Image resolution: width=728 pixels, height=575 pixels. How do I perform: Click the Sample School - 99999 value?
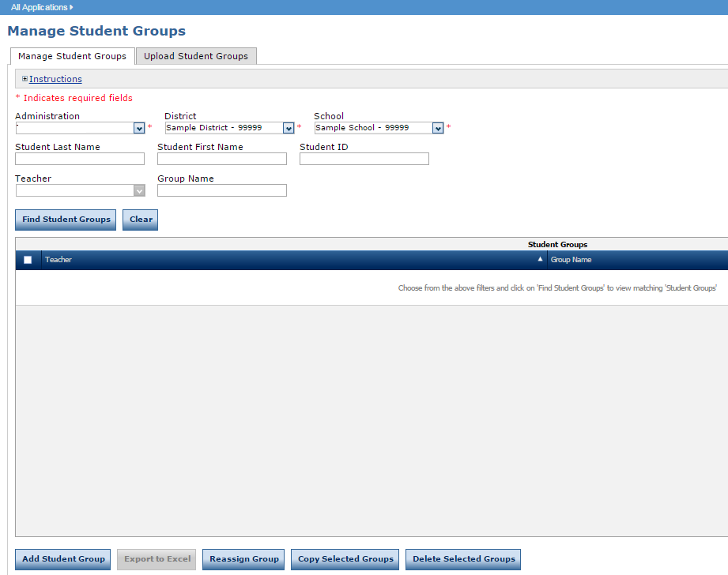pos(362,128)
